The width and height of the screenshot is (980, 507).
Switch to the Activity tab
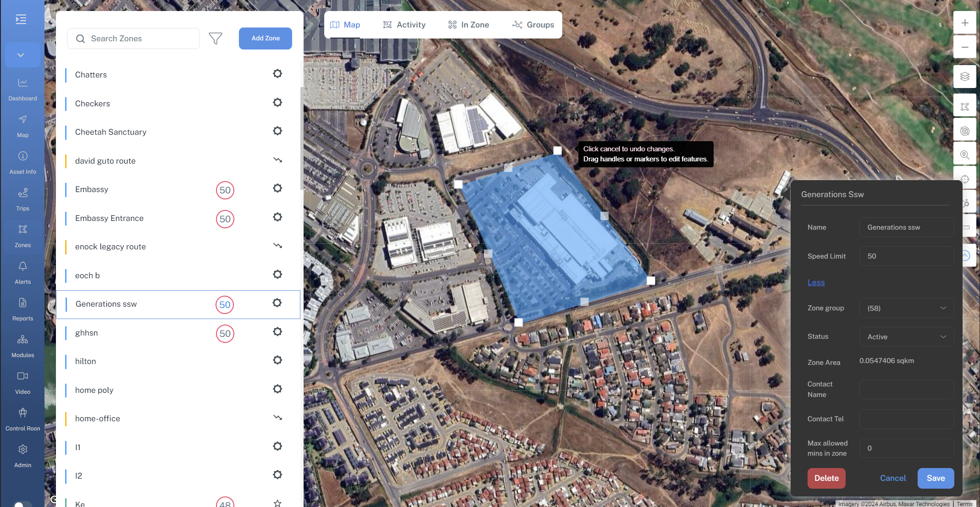(404, 25)
